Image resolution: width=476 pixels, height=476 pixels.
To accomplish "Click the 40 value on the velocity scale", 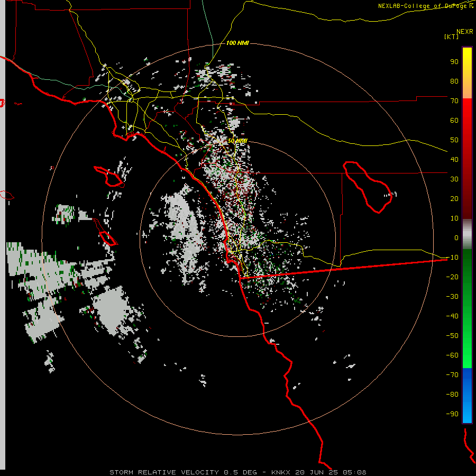I will 454,159.
